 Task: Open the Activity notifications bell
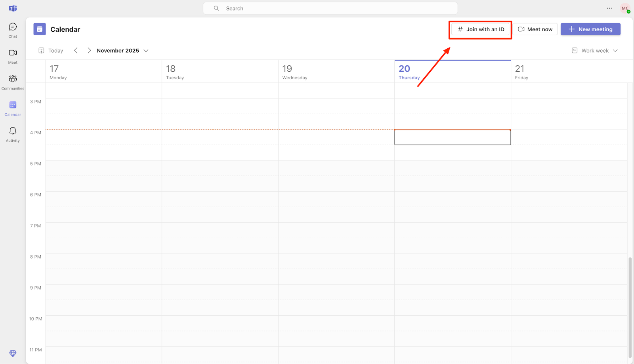(x=13, y=134)
